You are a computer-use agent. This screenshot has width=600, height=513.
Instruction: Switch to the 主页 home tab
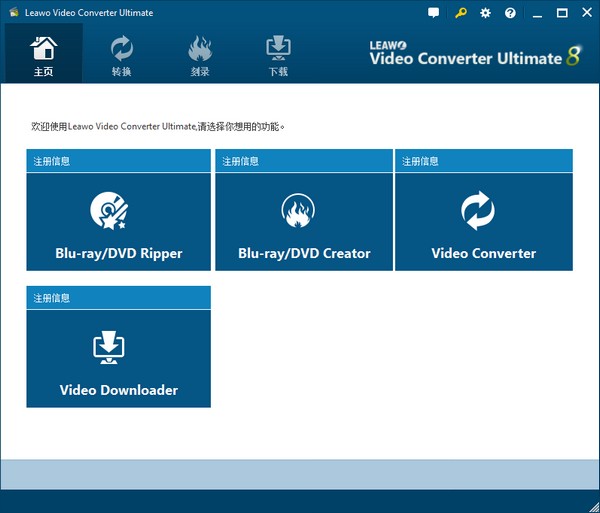[44, 55]
